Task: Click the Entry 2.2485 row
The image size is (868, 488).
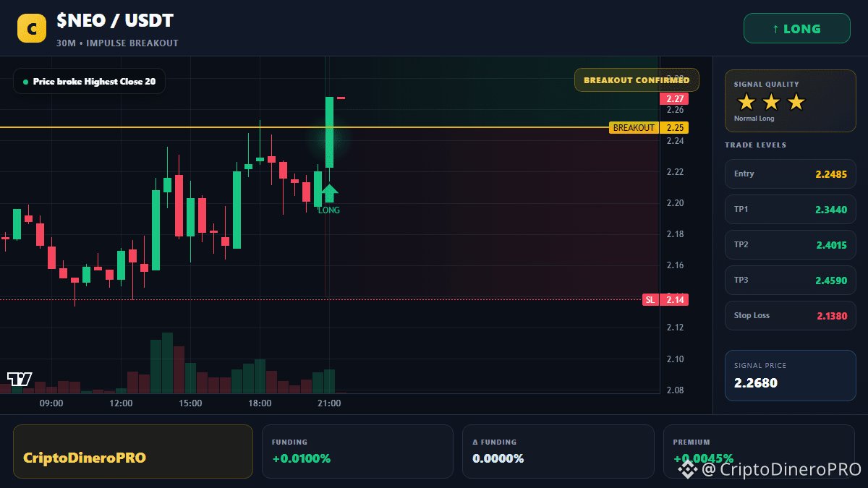Action: (x=790, y=174)
